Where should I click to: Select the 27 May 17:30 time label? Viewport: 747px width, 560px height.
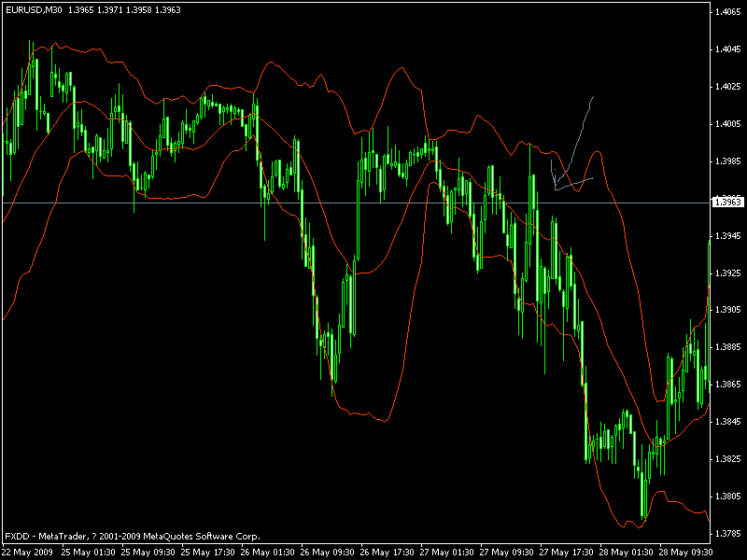coord(567,553)
